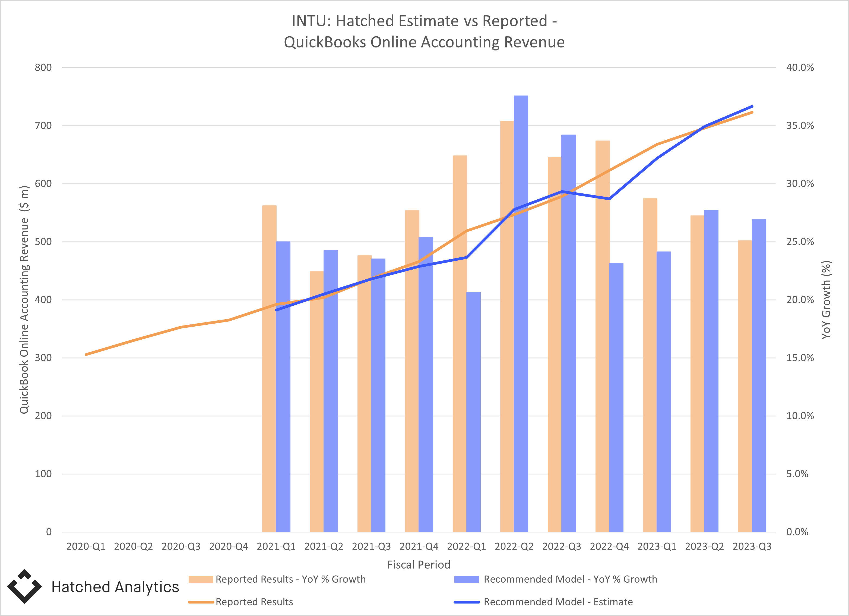Click the 'Reported Results - YoY % Growth' legend label
Image resolution: width=849 pixels, height=616 pixels.
pos(290,579)
